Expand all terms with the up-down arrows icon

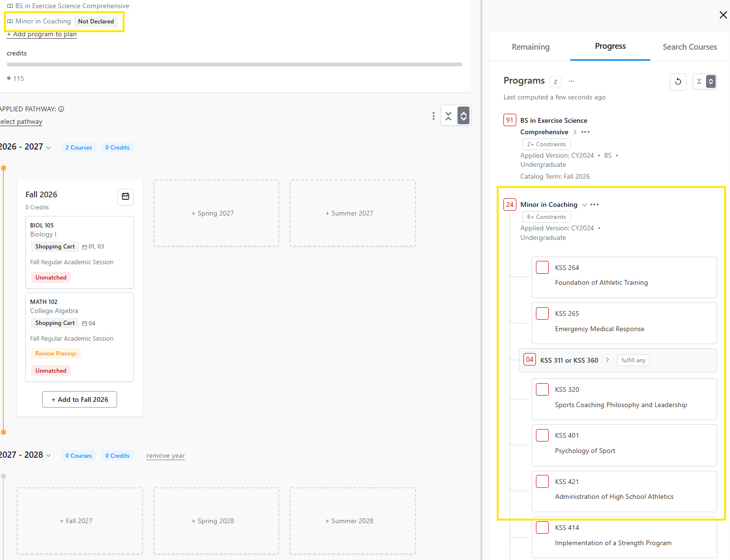[463, 116]
